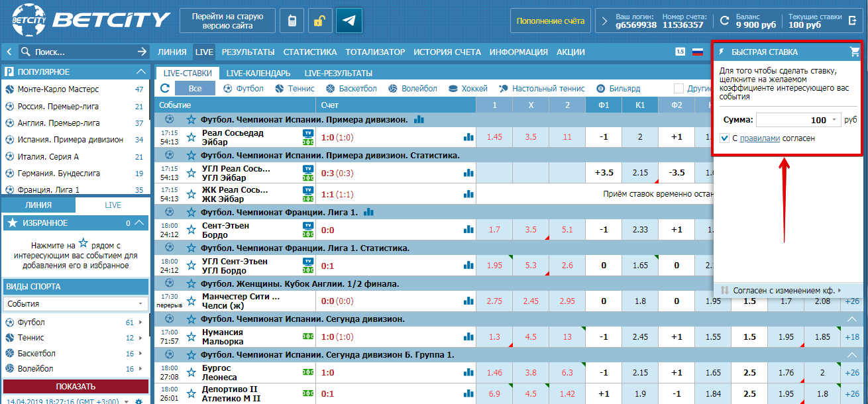Click the yellow padlock icon in header

click(319, 21)
